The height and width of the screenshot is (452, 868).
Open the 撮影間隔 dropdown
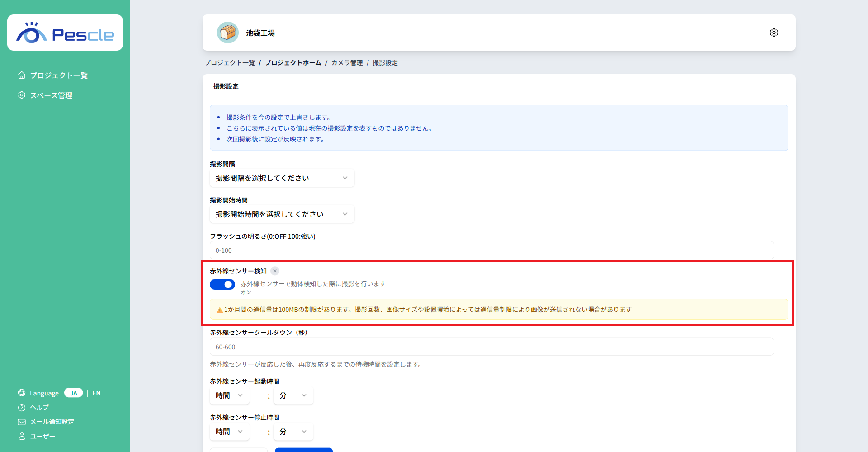coord(282,178)
